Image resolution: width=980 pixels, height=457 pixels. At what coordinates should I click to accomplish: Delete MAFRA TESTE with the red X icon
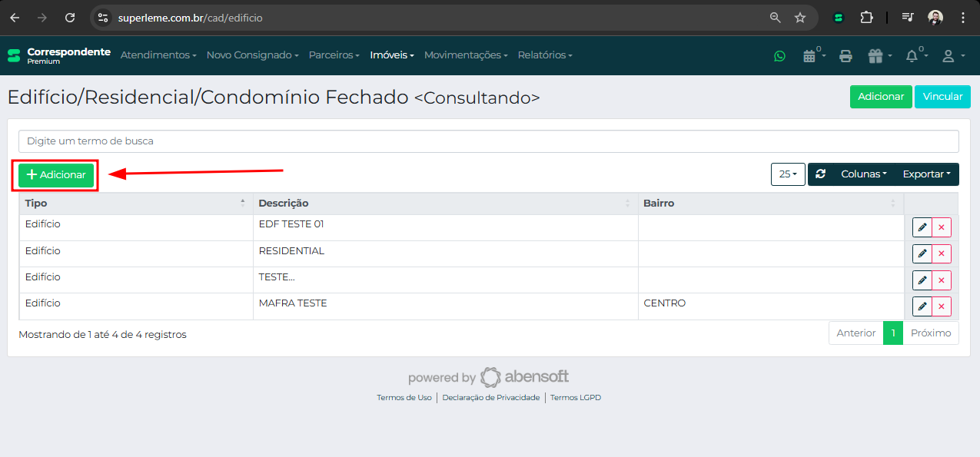(941, 306)
